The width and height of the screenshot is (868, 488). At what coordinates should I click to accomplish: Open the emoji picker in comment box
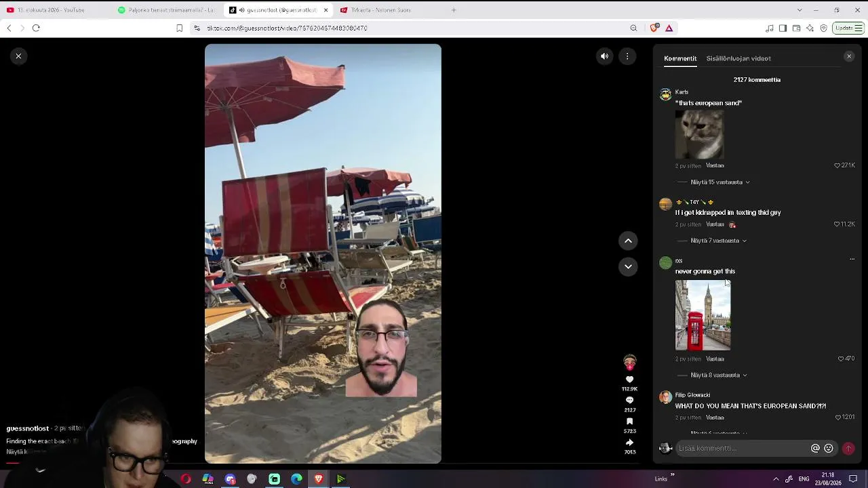(828, 448)
